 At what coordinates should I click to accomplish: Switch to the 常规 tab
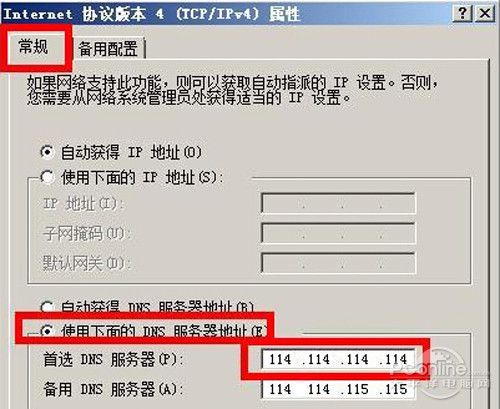coord(34,46)
